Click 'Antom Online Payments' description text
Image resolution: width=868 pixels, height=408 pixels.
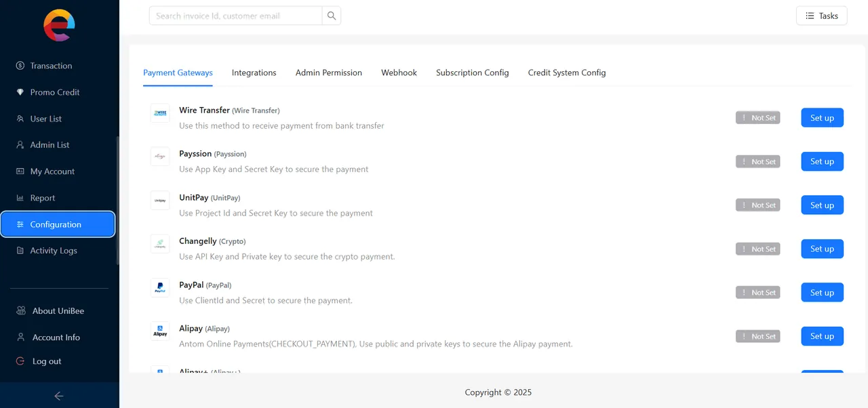376,344
